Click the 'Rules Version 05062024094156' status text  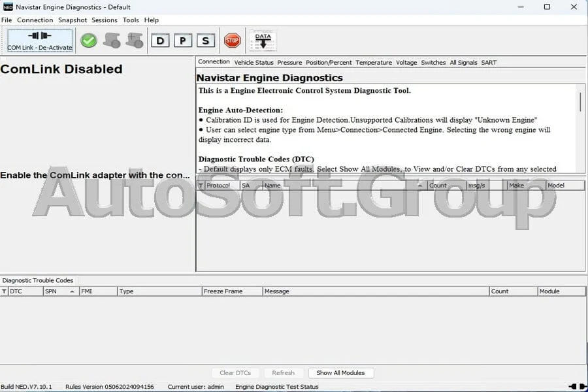pyautogui.click(x=110, y=387)
